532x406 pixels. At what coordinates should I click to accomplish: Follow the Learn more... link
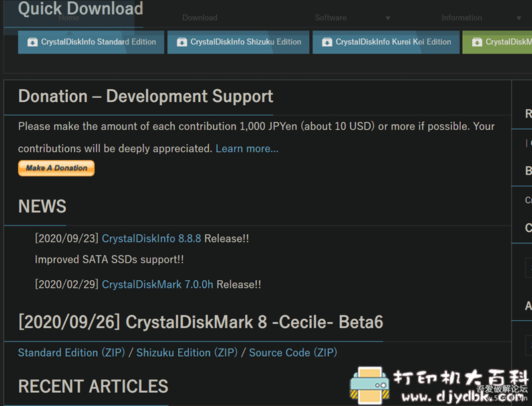coord(247,148)
